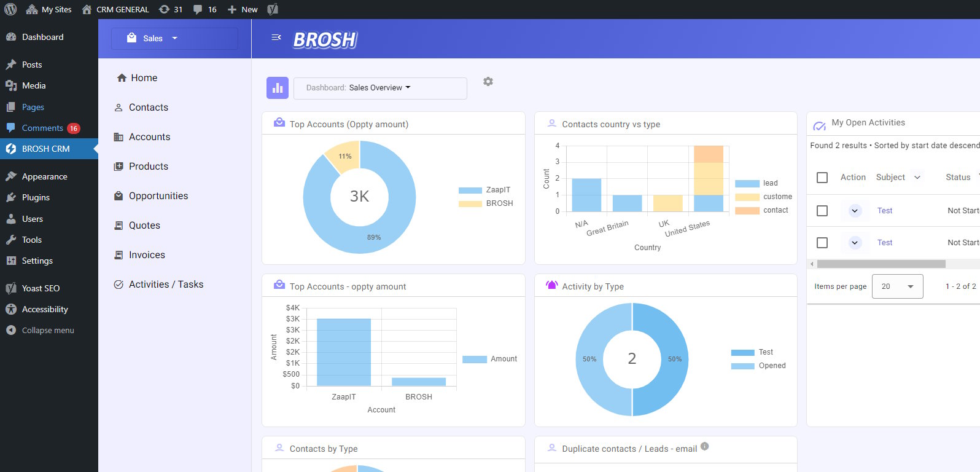Click the Yoast icon in admin bar
Viewport: 980px width, 472px height.
pos(273,9)
